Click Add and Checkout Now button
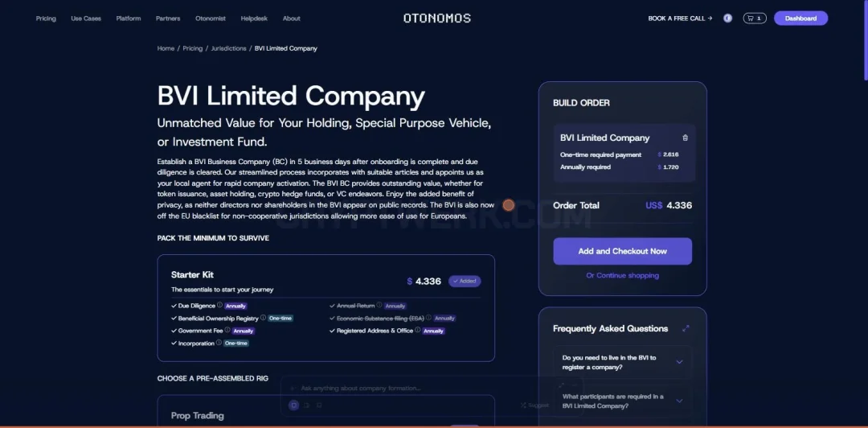 click(x=622, y=251)
